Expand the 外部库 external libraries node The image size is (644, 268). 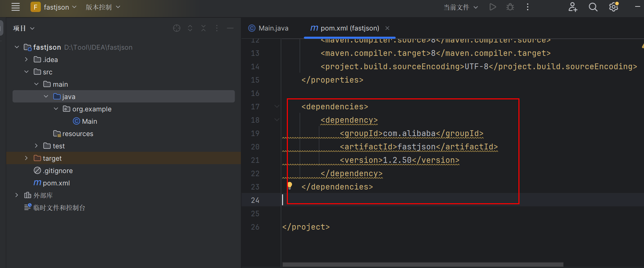[x=17, y=195]
